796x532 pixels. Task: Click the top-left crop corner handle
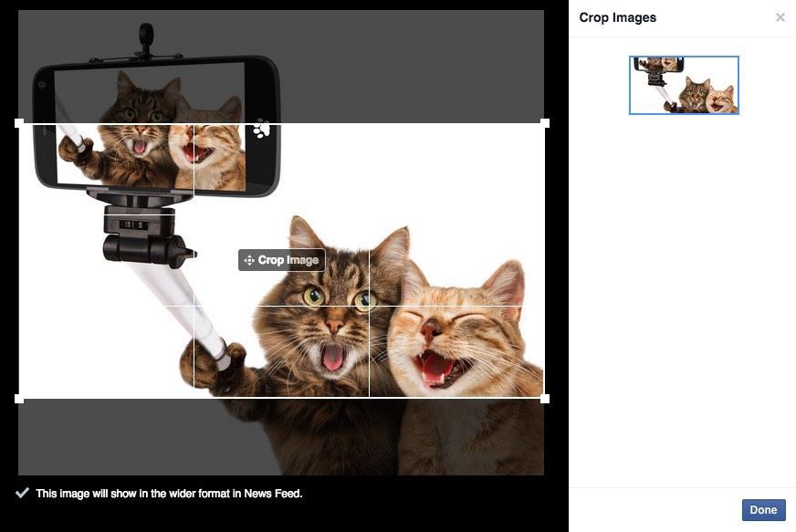(x=19, y=122)
